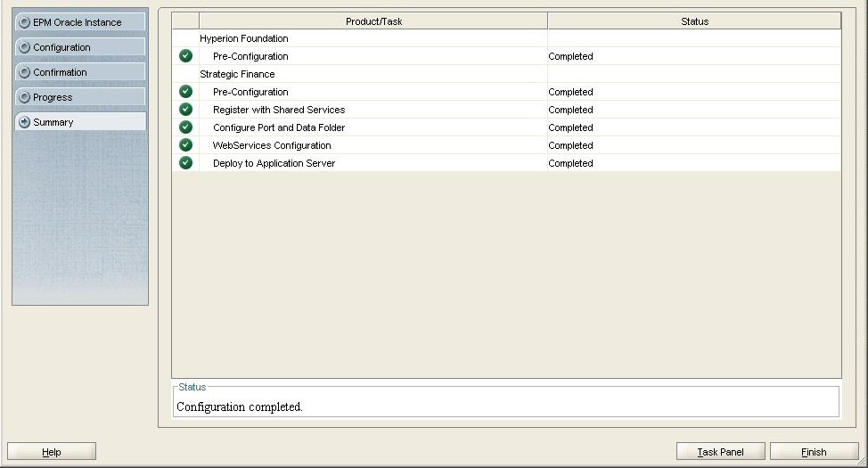Click the Confirmation step bullet icon
This screenshot has width=868, height=468.
[24, 72]
